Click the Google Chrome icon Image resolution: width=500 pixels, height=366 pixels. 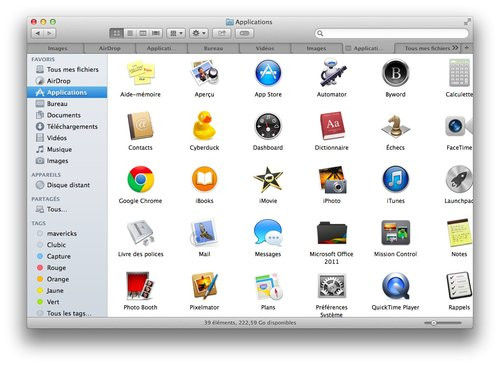coord(140,179)
